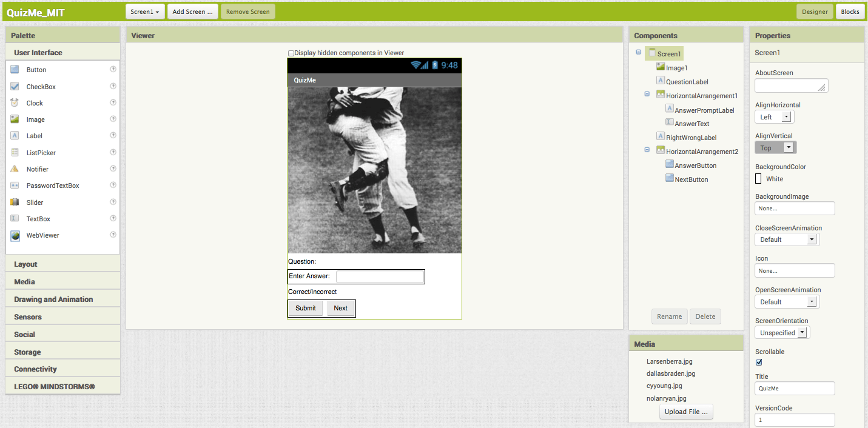Expand the Media palette section
Image resolution: width=868 pixels, height=428 pixels.
coord(63,282)
